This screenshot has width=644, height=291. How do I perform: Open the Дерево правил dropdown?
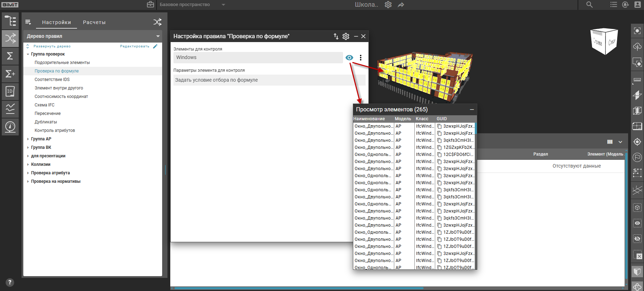click(158, 36)
